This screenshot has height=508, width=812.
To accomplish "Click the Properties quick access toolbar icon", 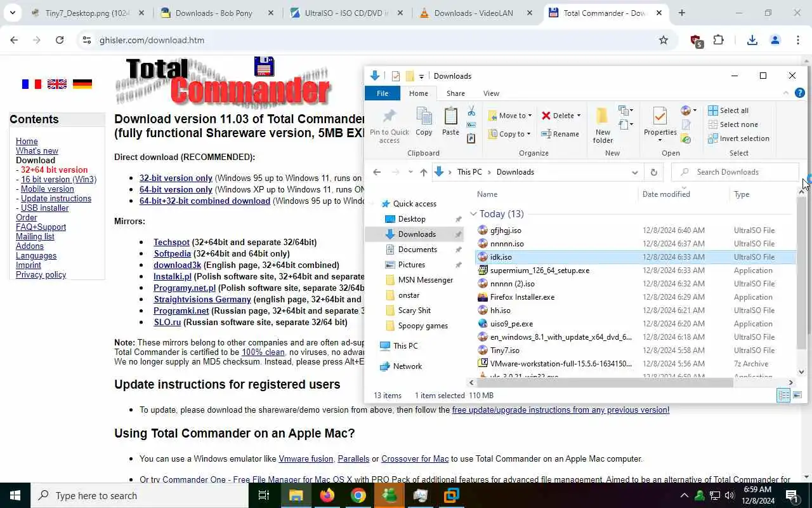I will click(396, 76).
